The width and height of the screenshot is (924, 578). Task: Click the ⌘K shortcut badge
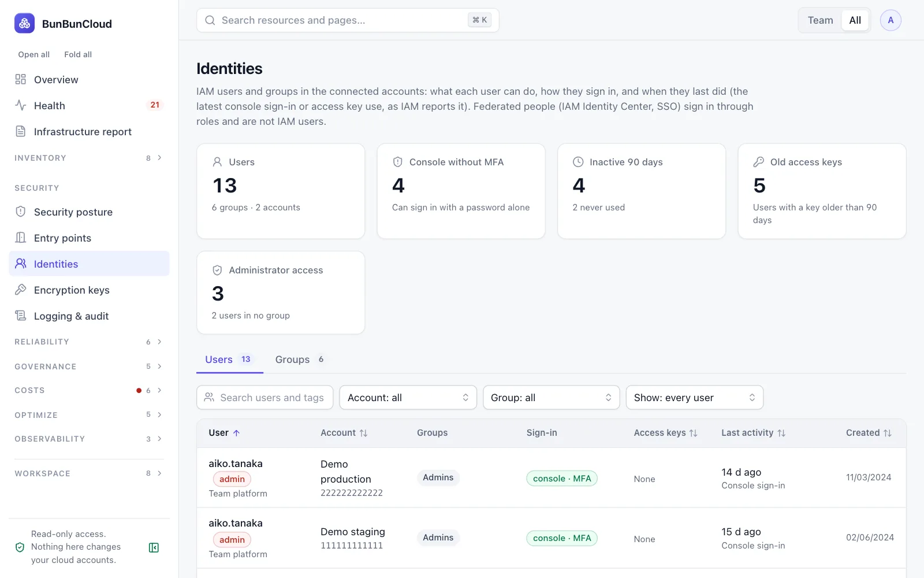(x=479, y=20)
